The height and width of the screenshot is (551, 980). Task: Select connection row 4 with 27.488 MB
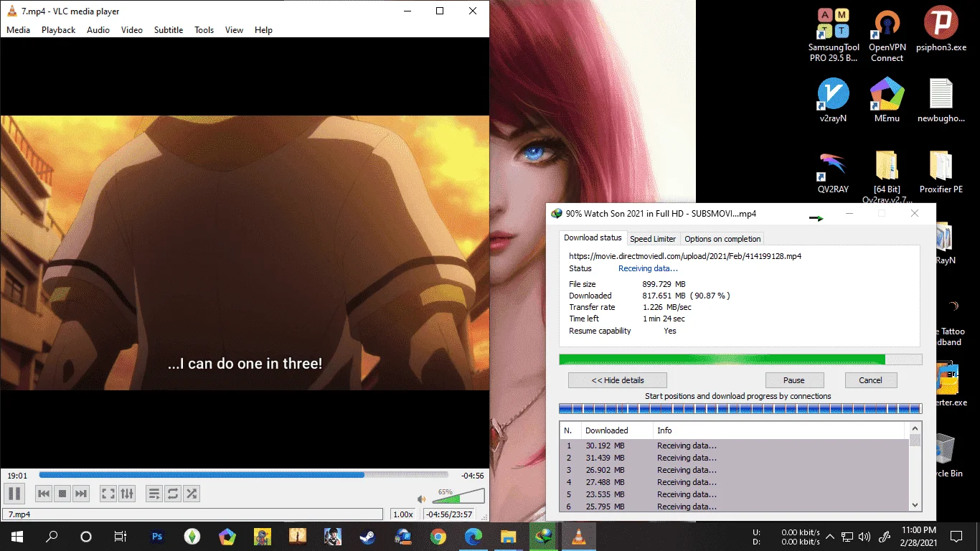[735, 482]
